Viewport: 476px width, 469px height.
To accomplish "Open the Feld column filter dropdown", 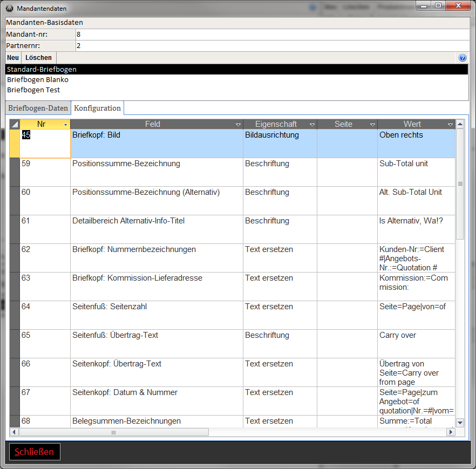I will (239, 125).
